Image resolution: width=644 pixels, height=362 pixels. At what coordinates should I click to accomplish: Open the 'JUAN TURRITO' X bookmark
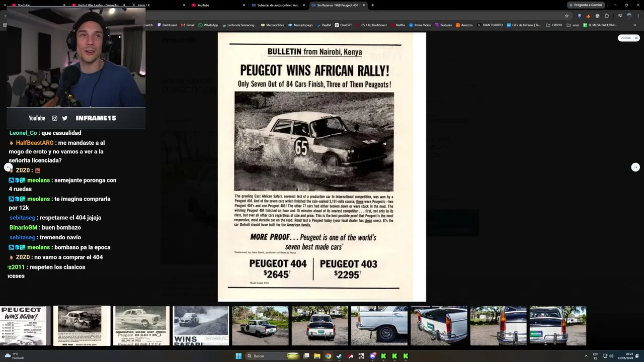(x=490, y=25)
